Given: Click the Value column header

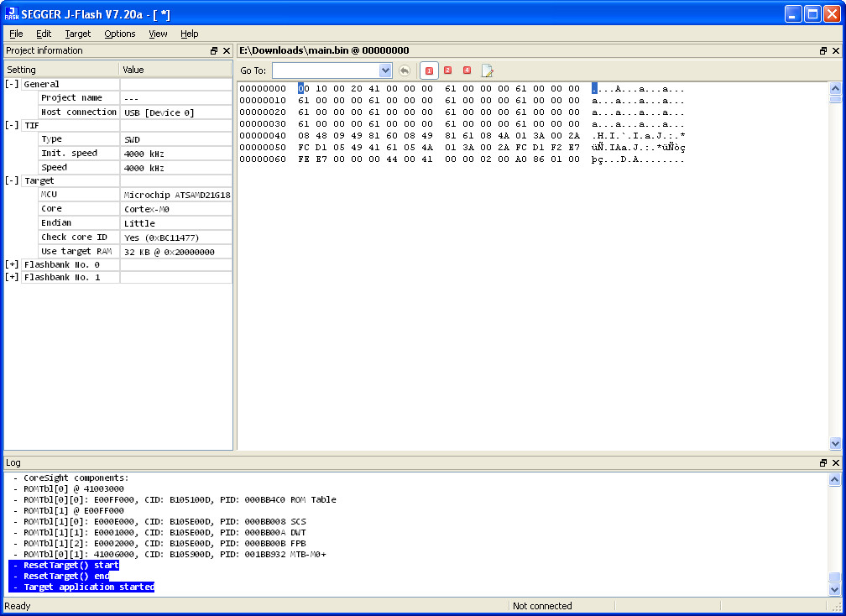Looking at the screenshot, I should point(175,70).
